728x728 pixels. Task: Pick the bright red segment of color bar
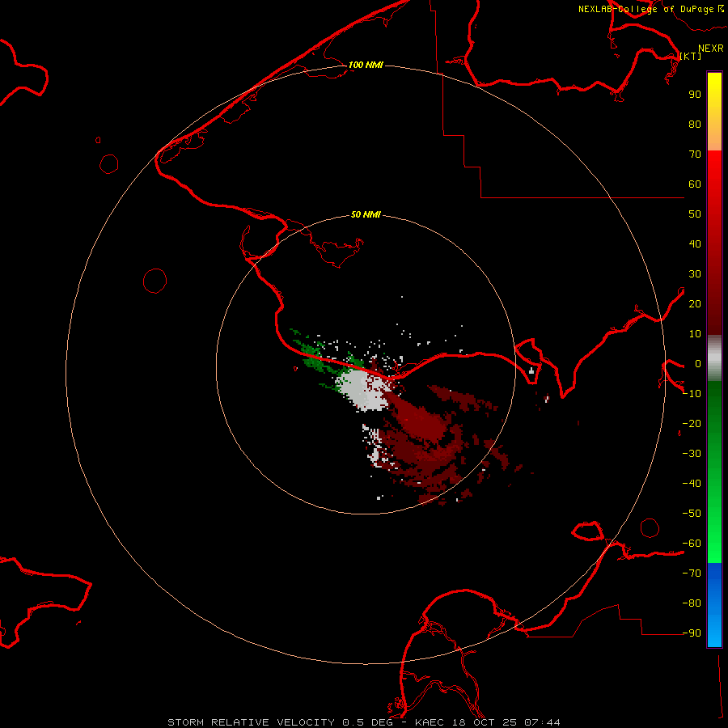(x=714, y=241)
